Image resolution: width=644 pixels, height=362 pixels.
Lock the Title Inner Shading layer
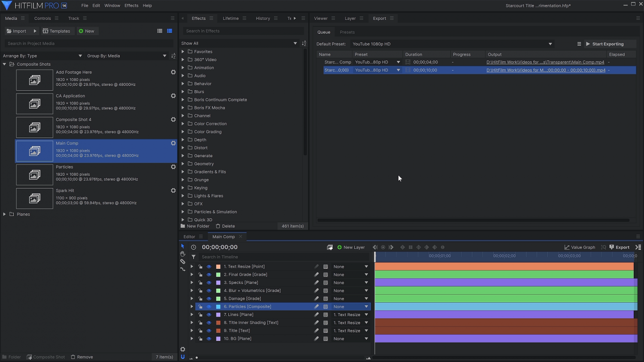200,323
